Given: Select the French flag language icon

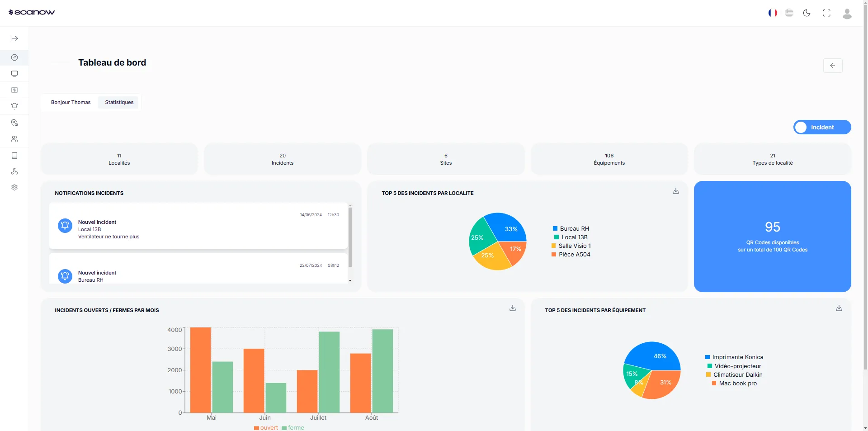Looking at the screenshot, I should pos(773,13).
